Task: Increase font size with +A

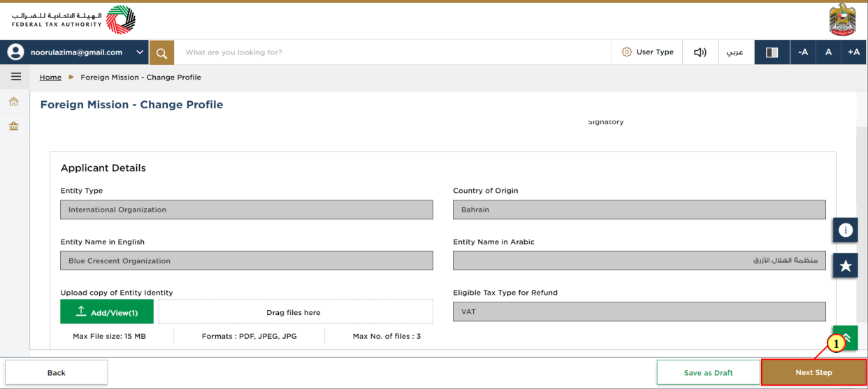Action: point(854,52)
